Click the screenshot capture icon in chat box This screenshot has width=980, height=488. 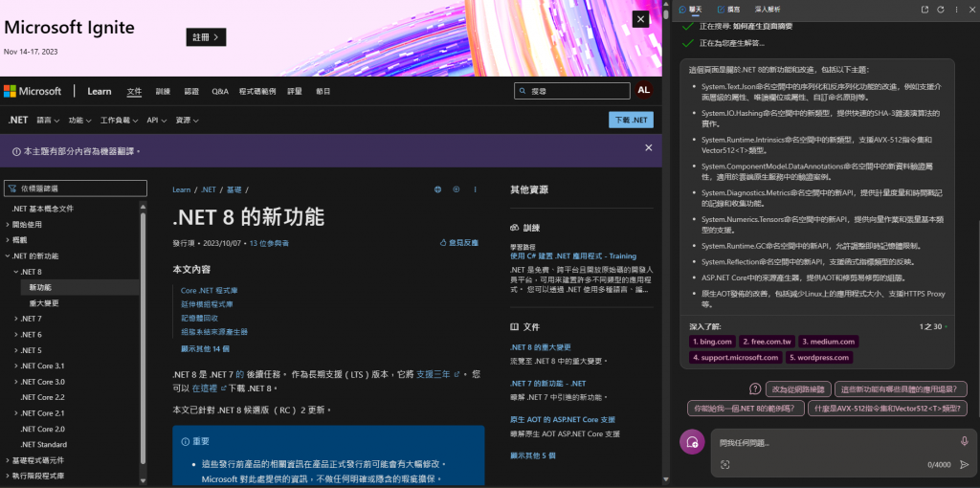725,464
